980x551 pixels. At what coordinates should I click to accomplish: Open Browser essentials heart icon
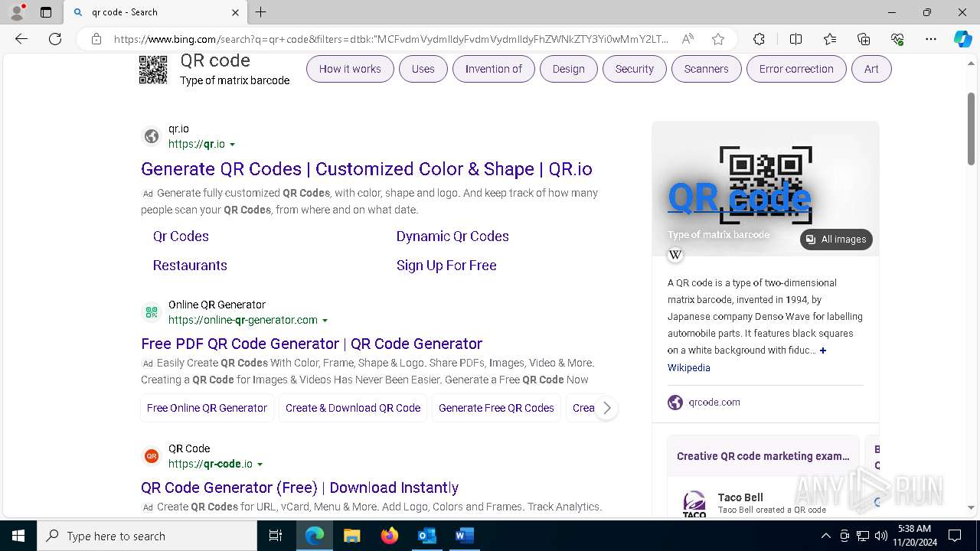coord(897,39)
